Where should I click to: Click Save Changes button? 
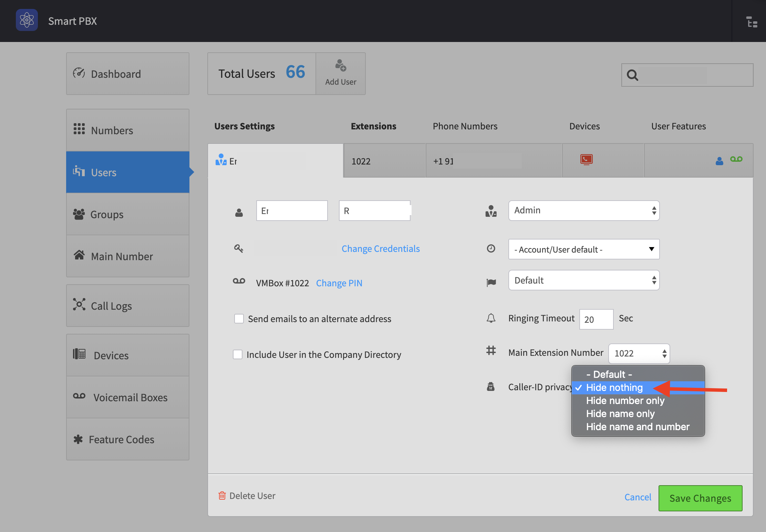[700, 498]
